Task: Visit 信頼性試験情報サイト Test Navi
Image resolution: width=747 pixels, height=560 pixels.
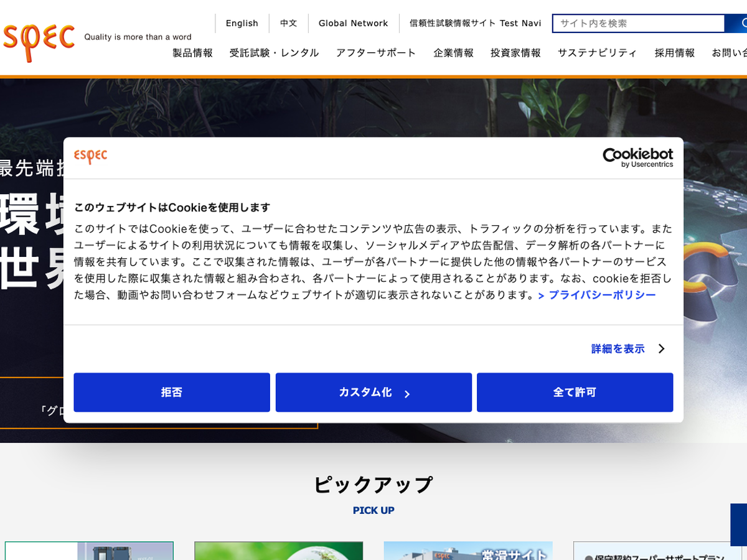Action: [475, 23]
